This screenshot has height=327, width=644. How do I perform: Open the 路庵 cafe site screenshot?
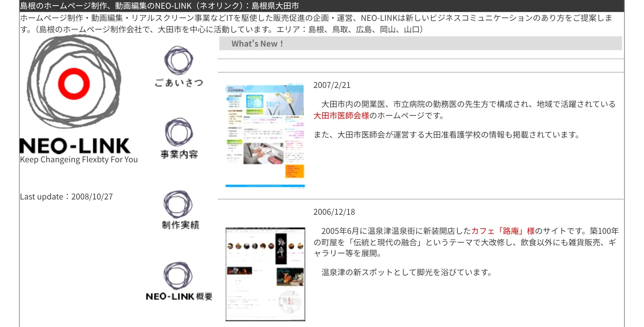(x=265, y=274)
